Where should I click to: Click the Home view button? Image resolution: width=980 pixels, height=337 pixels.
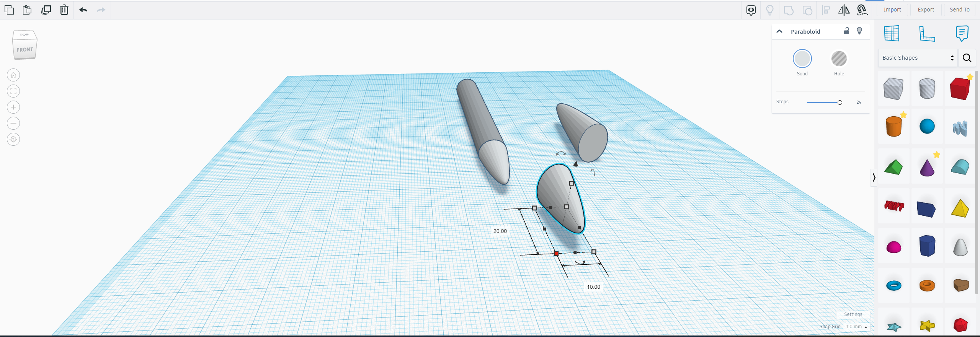[13, 75]
